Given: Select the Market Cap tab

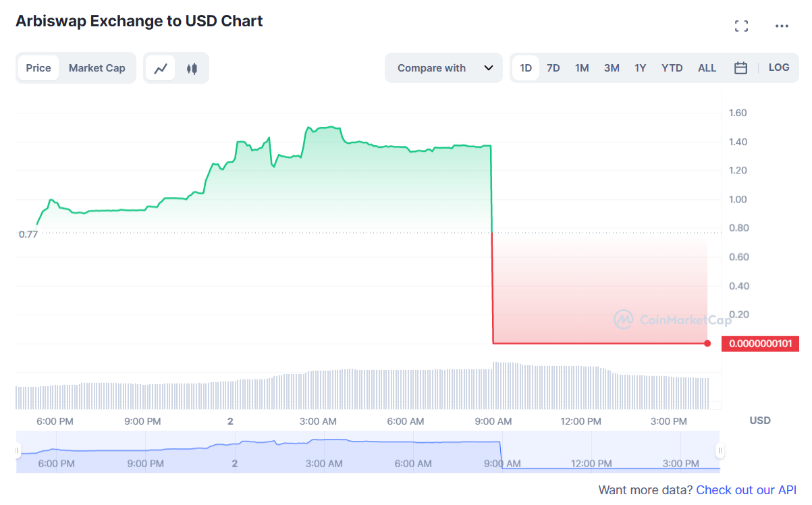Looking at the screenshot, I should 97,68.
